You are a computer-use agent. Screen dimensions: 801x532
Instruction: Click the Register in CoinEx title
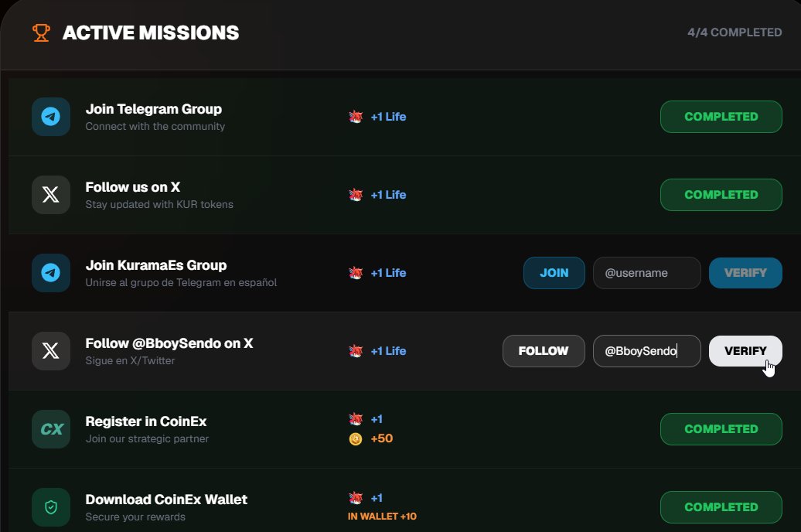pos(146,421)
